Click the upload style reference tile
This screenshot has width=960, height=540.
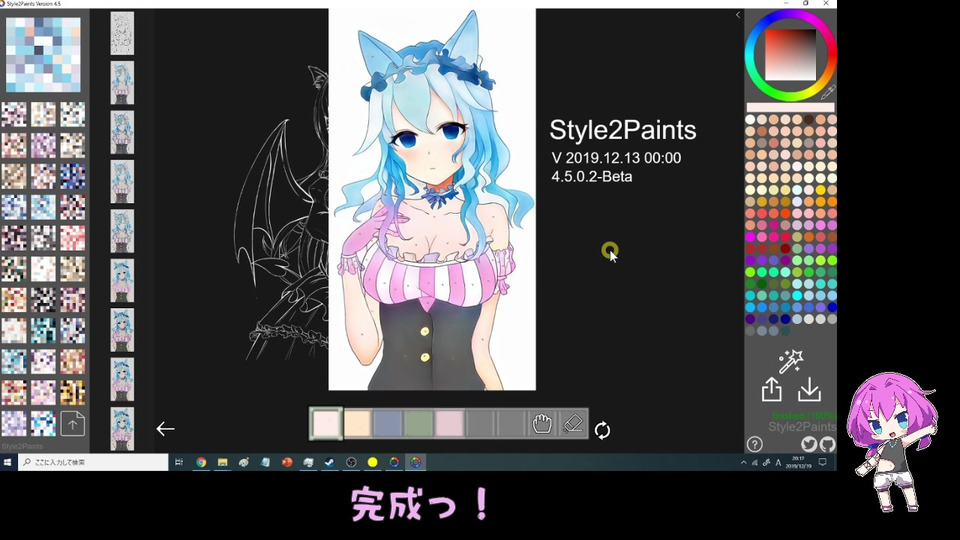click(72, 424)
